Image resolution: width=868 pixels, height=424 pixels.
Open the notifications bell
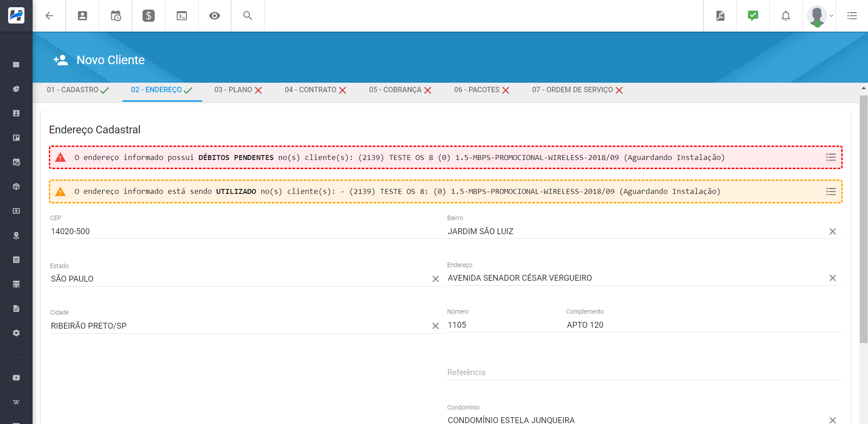coord(786,16)
